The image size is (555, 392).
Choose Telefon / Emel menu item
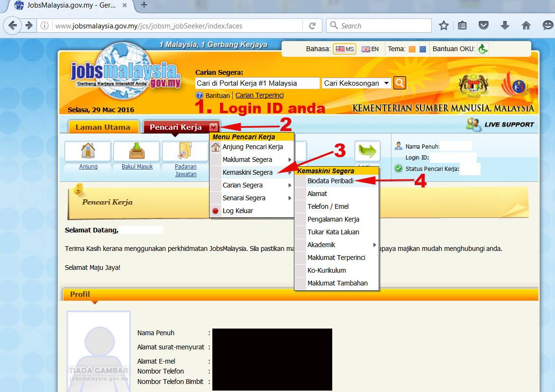(337, 206)
